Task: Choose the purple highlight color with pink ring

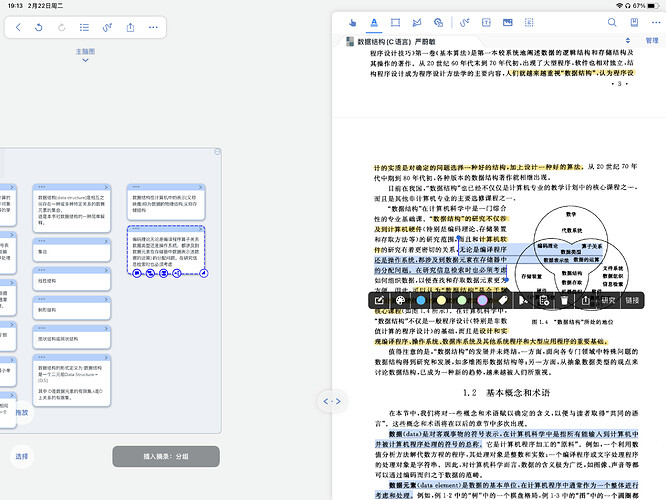Action: click(482, 300)
